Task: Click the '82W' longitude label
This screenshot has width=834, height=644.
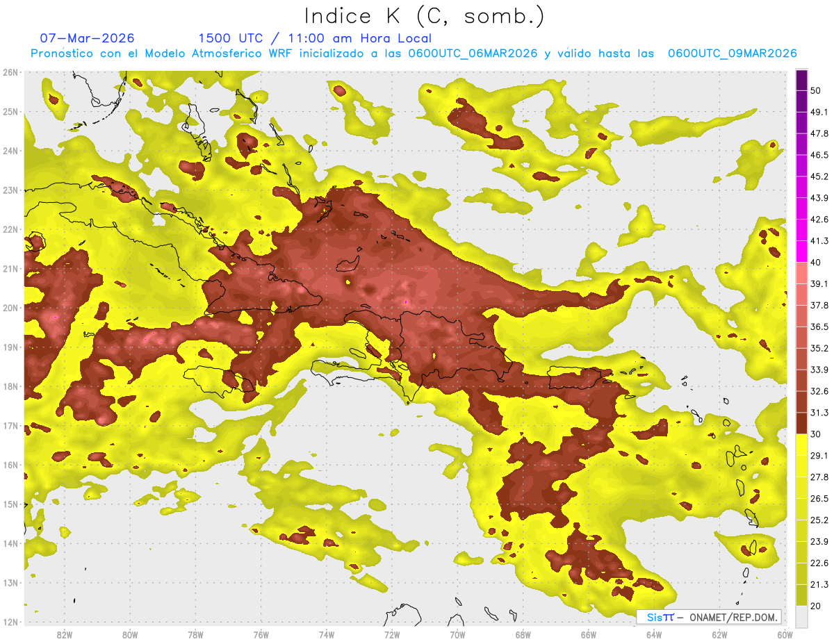Action: coord(65,635)
